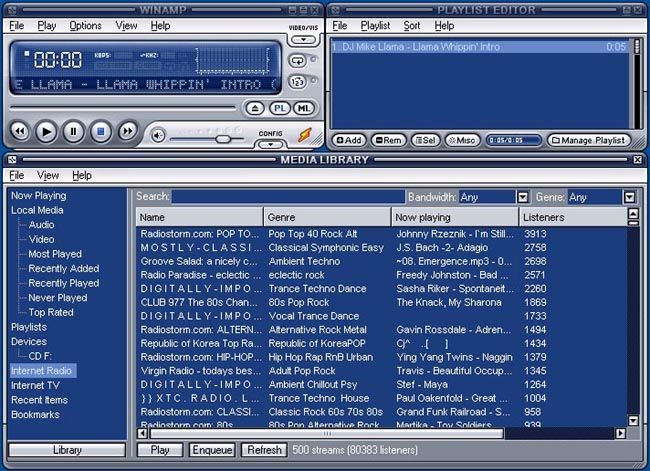Select CD F: device

coord(40,356)
